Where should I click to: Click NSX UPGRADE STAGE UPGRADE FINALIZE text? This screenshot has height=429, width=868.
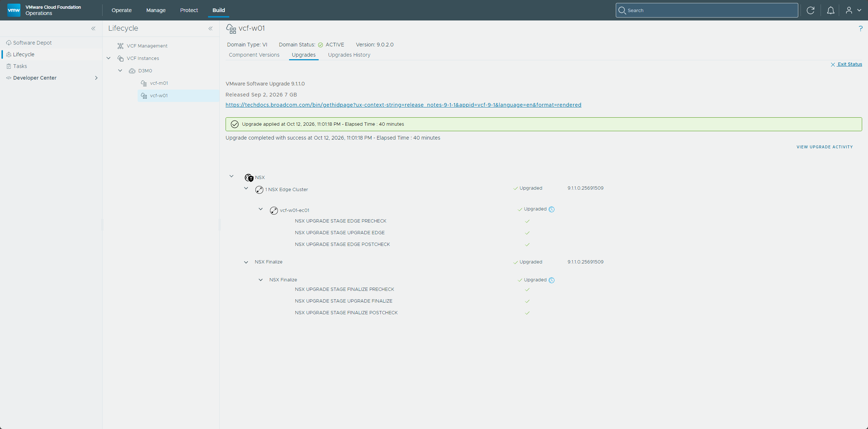point(343,301)
